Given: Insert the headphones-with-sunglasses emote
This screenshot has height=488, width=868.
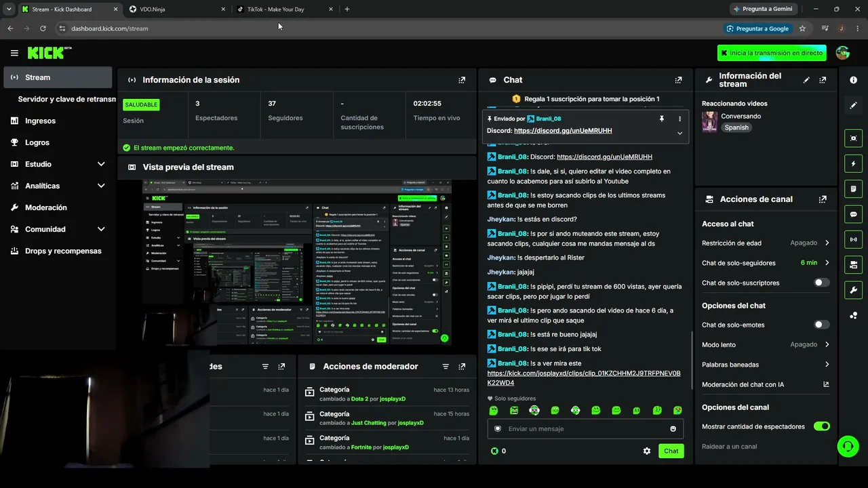Looking at the screenshot, I should (x=534, y=410).
